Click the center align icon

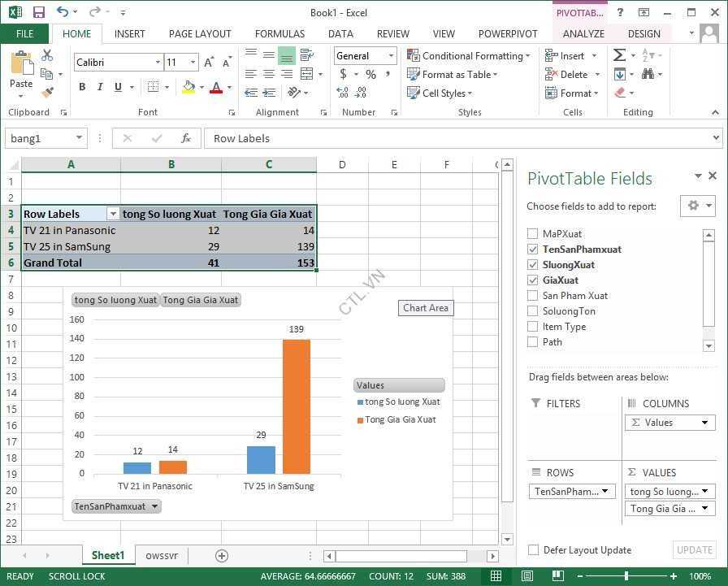pyautogui.click(x=268, y=74)
